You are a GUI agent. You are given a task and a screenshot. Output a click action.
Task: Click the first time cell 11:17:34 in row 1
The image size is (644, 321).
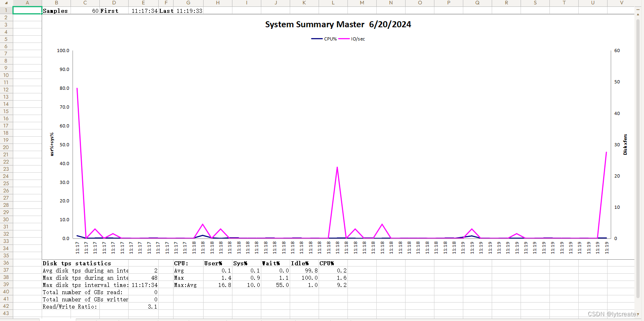[x=143, y=11]
